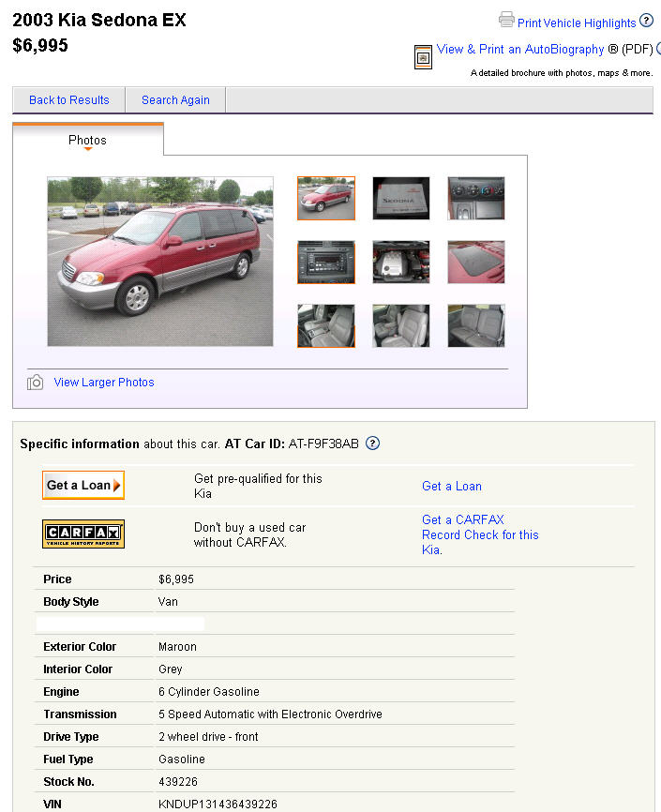Viewport: 661px width, 812px height.
Task: Show the sunroof thumbnail photo
Action: [476, 262]
